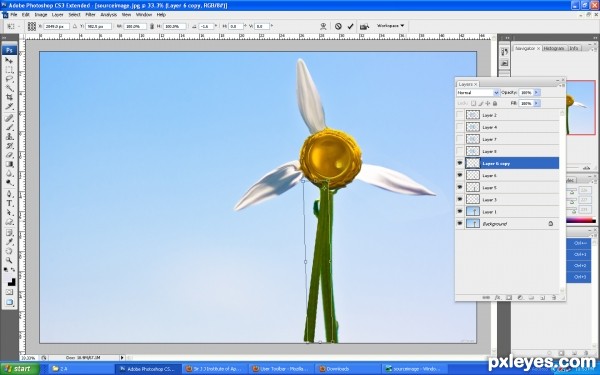The width and height of the screenshot is (600, 375).
Task: Open the Filter menu
Action: pyautogui.click(x=90, y=15)
